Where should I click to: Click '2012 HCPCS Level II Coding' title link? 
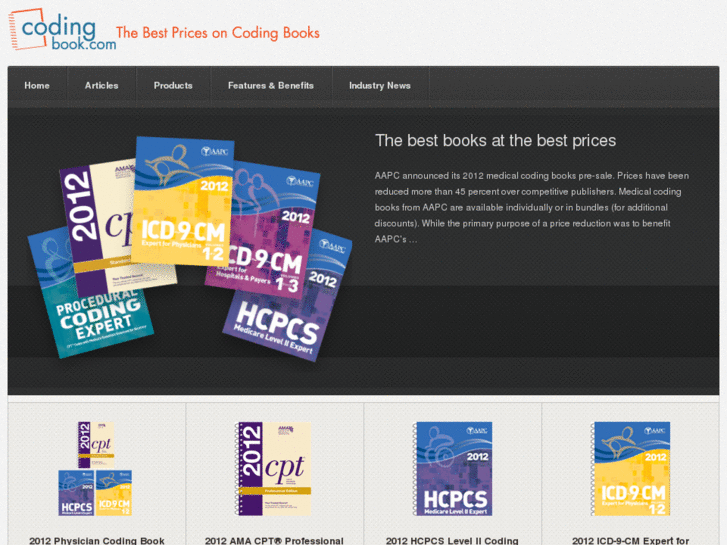click(452, 540)
